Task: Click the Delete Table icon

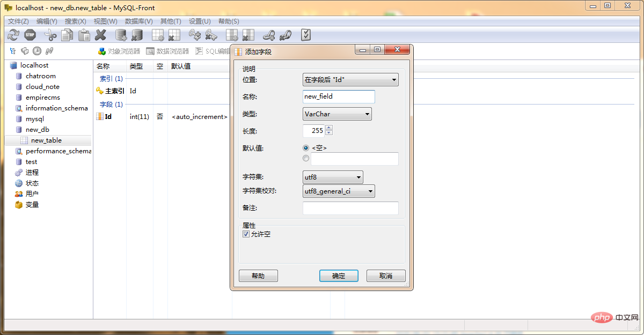Action: (x=173, y=35)
